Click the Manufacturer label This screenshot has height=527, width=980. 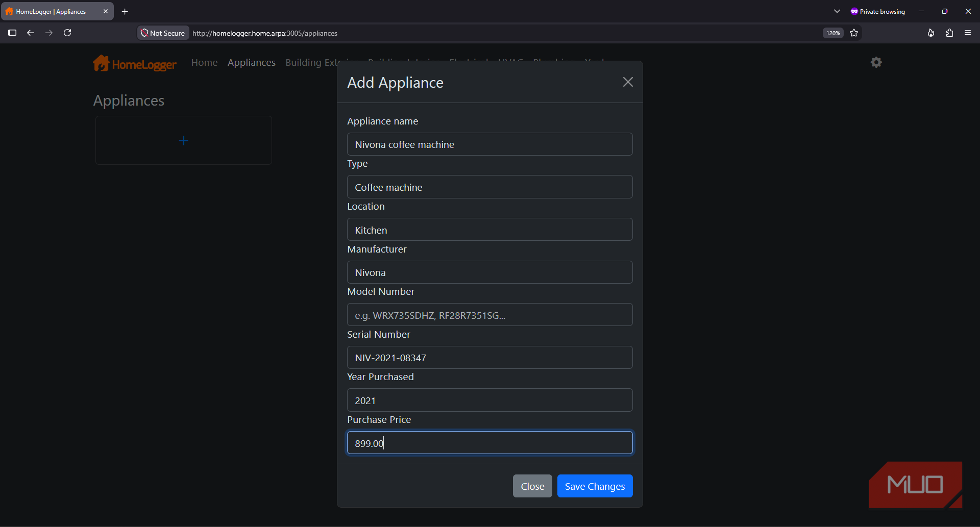pyautogui.click(x=377, y=249)
